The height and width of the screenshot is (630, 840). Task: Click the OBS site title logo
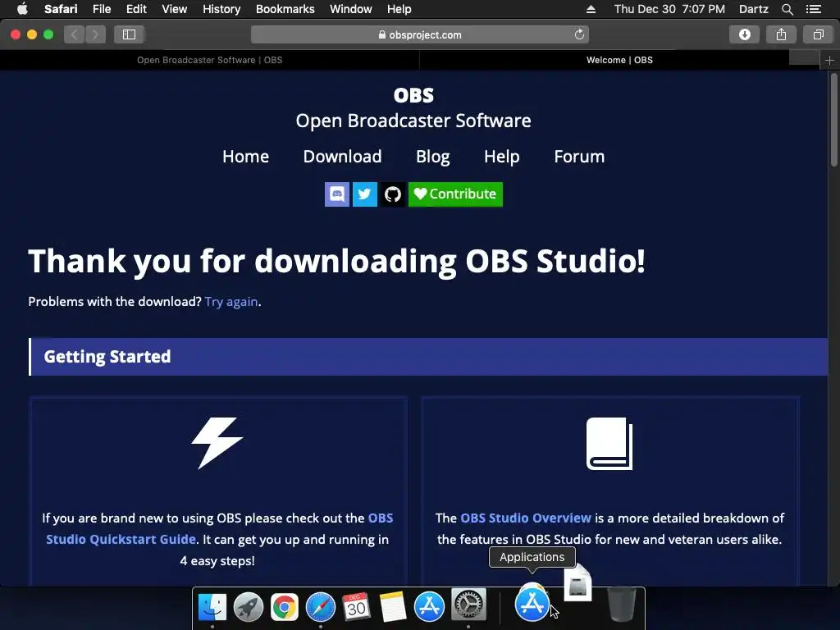[x=413, y=95]
